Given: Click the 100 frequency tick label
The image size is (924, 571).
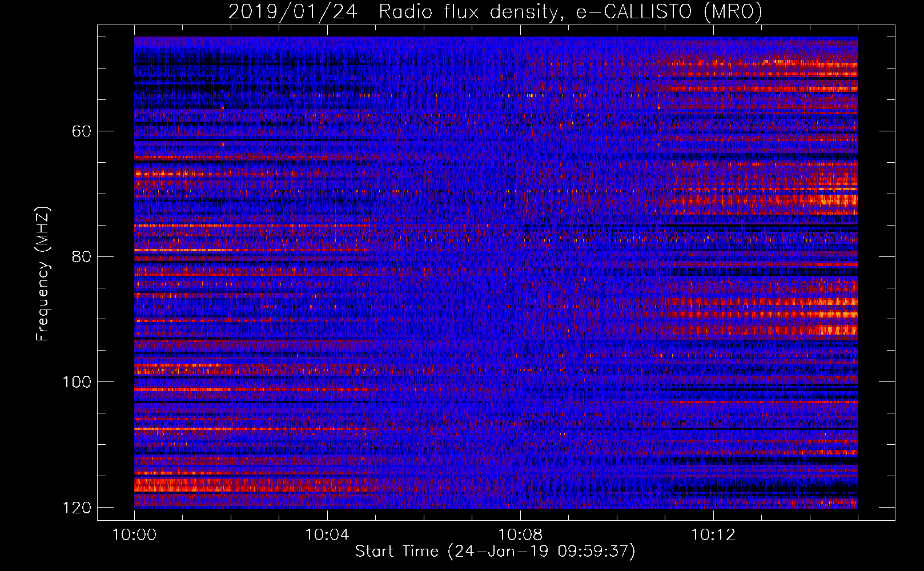Looking at the screenshot, I should click(x=77, y=382).
